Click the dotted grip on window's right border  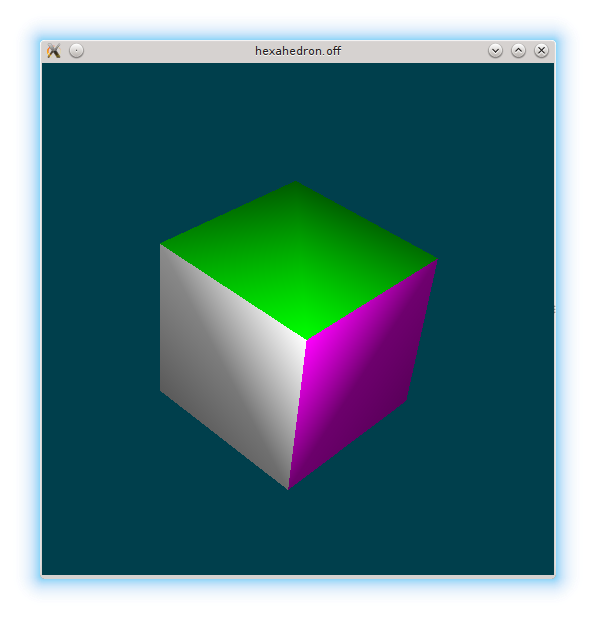(x=554, y=310)
